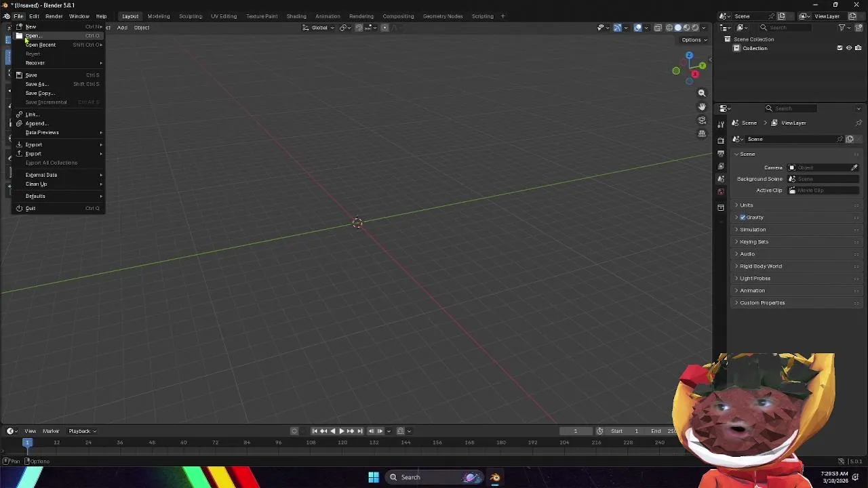The height and width of the screenshot is (488, 868).
Task: Expand the Light Probes panel
Action: click(x=795, y=279)
